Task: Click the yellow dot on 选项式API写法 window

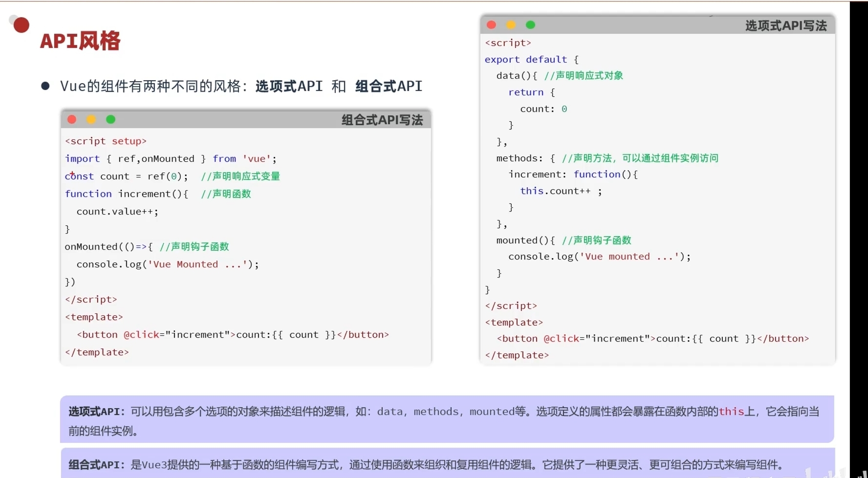Action: click(511, 25)
